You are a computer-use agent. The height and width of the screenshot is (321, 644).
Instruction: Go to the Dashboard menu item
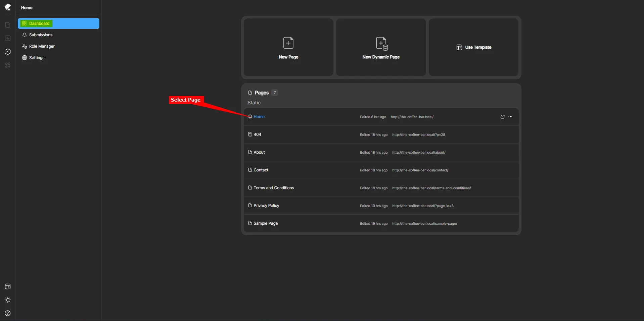tap(58, 23)
